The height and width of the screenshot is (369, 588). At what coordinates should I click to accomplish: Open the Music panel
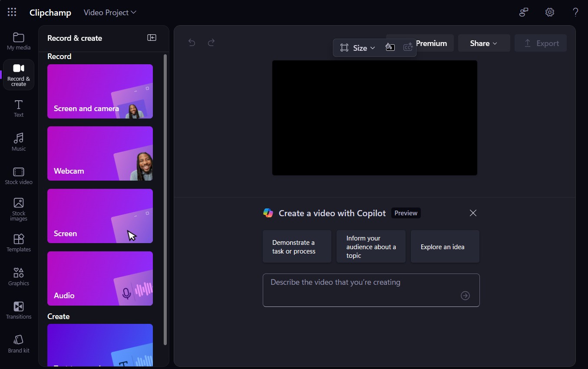tap(18, 142)
